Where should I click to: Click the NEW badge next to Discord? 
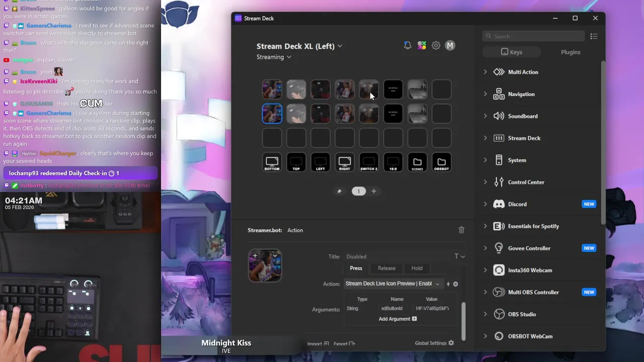pos(589,204)
